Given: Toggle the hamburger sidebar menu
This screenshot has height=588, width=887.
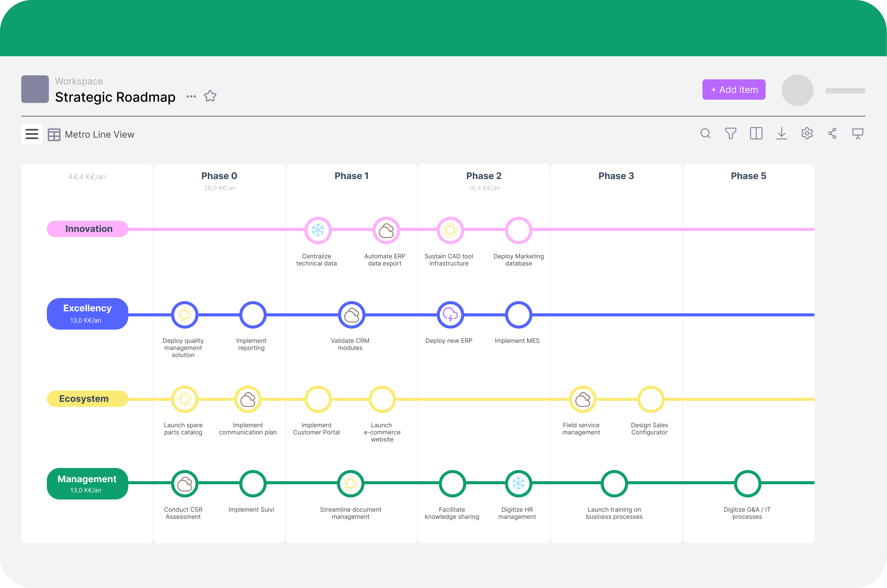Looking at the screenshot, I should [x=32, y=134].
